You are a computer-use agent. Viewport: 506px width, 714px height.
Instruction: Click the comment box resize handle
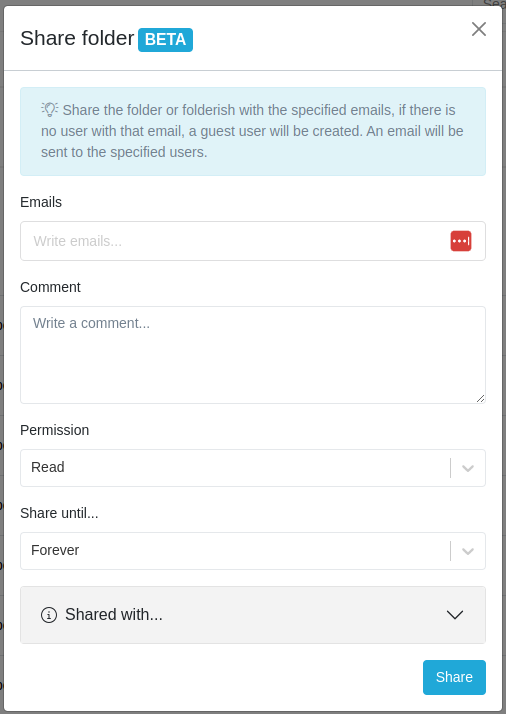click(x=480, y=398)
